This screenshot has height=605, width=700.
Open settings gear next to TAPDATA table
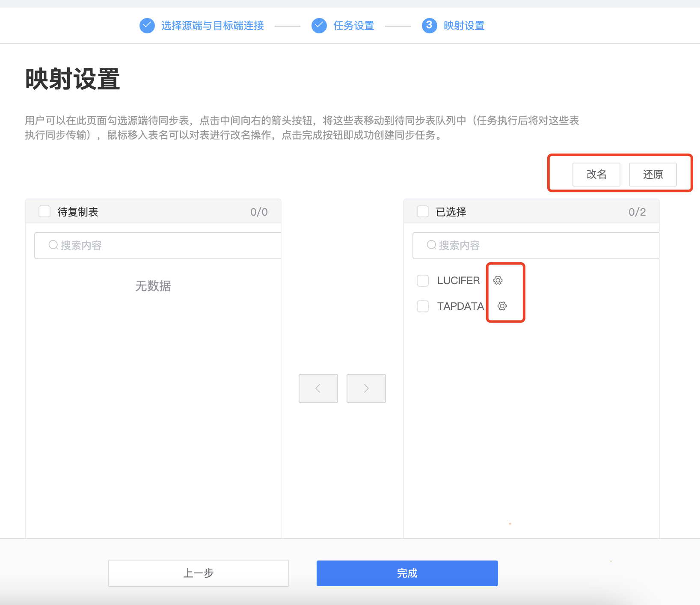pos(501,306)
